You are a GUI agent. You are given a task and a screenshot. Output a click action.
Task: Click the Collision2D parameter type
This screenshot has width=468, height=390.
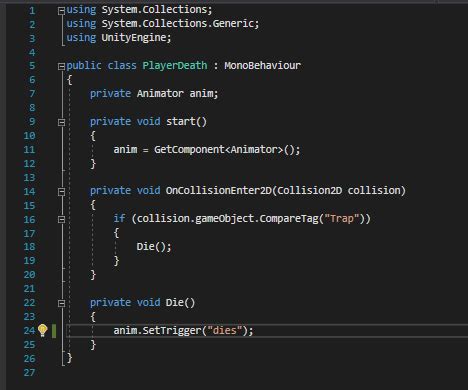coord(309,190)
